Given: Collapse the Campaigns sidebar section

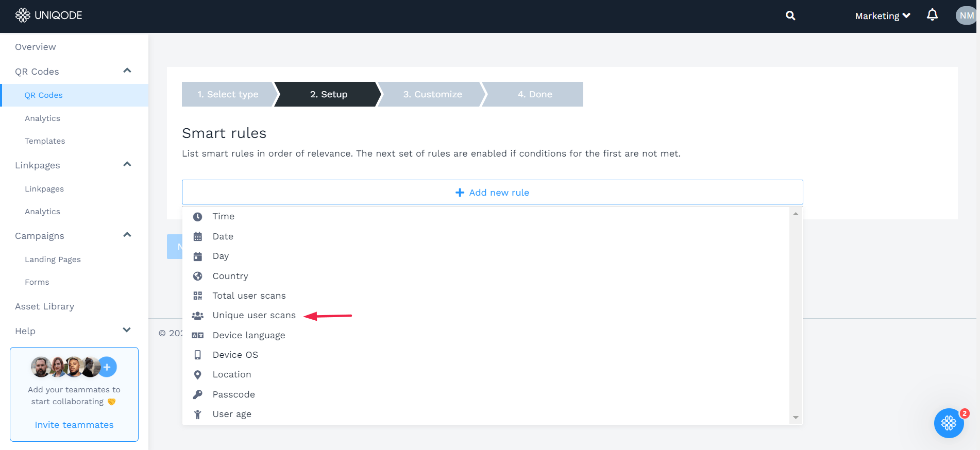Looking at the screenshot, I should (x=127, y=235).
